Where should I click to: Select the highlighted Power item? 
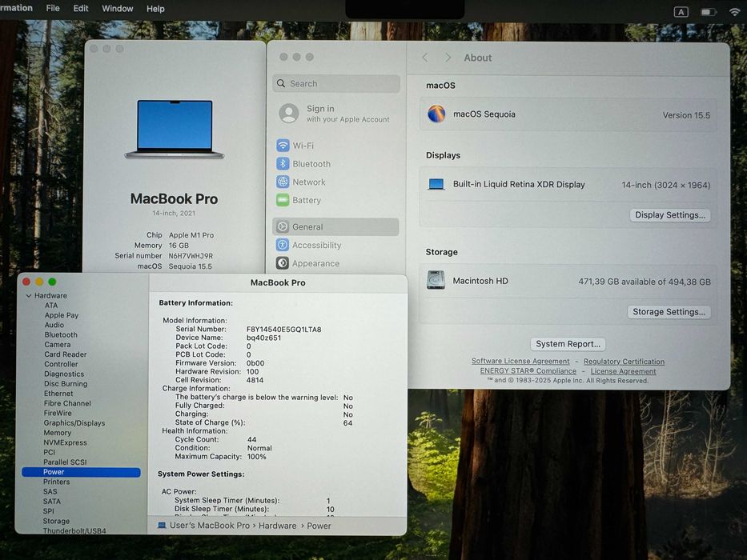(x=81, y=472)
